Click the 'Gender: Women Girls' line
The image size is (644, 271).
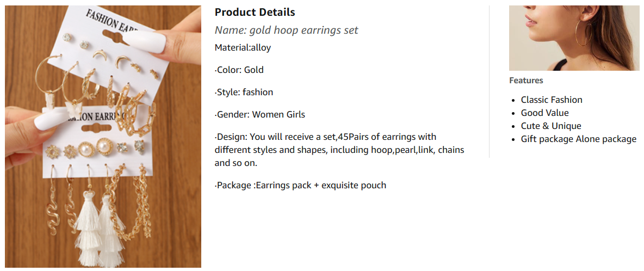pyautogui.click(x=260, y=114)
